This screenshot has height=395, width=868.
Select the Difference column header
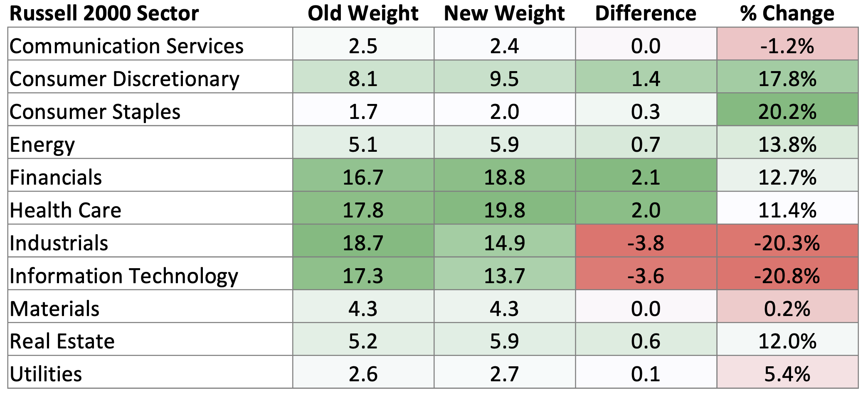pyautogui.click(x=646, y=13)
